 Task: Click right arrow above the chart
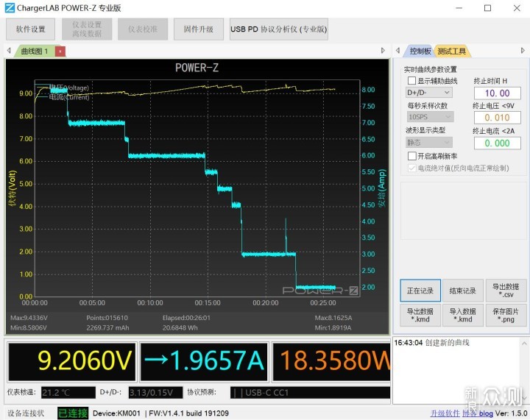coord(383,51)
